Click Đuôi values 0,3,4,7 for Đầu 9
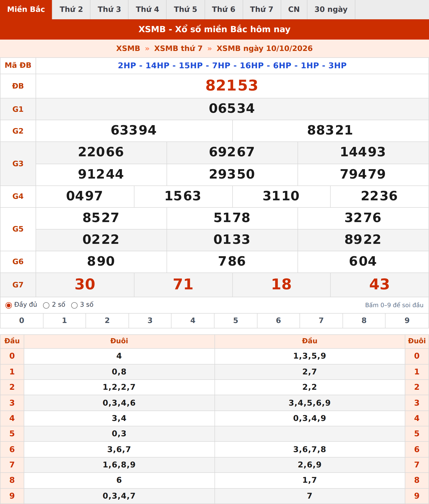Image resolution: width=429 pixels, height=504 pixels. 119,496
